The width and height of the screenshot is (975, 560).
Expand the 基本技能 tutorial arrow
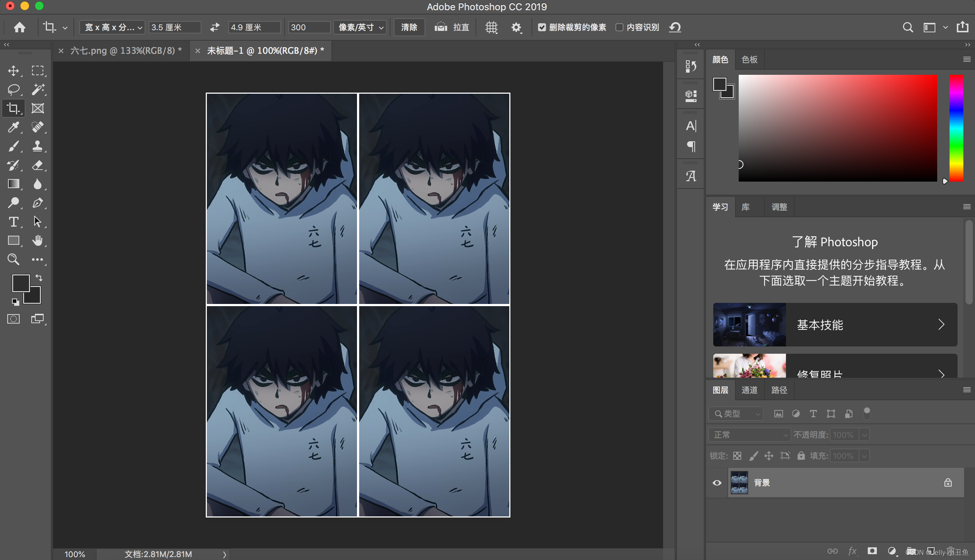pyautogui.click(x=941, y=325)
